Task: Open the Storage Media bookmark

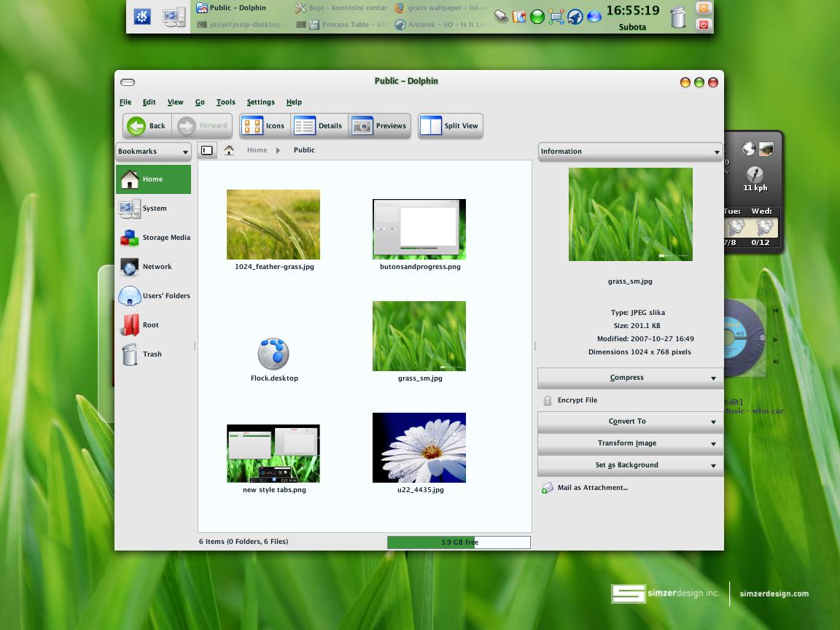Action: tap(153, 237)
